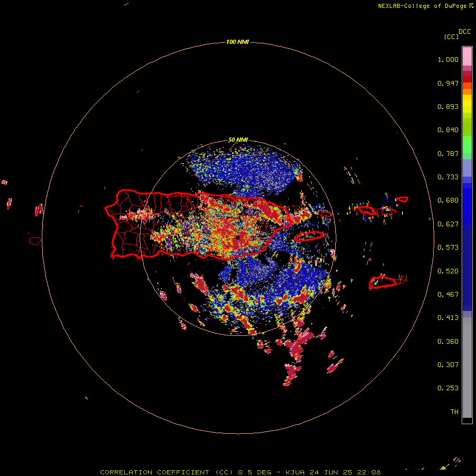Select the 0.413 scale value

click(x=448, y=318)
